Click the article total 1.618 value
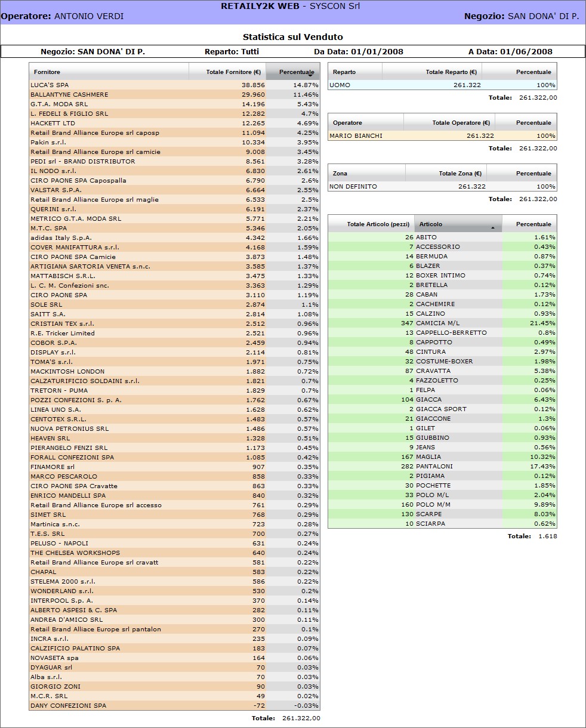The height and width of the screenshot is (728, 586). point(547,536)
